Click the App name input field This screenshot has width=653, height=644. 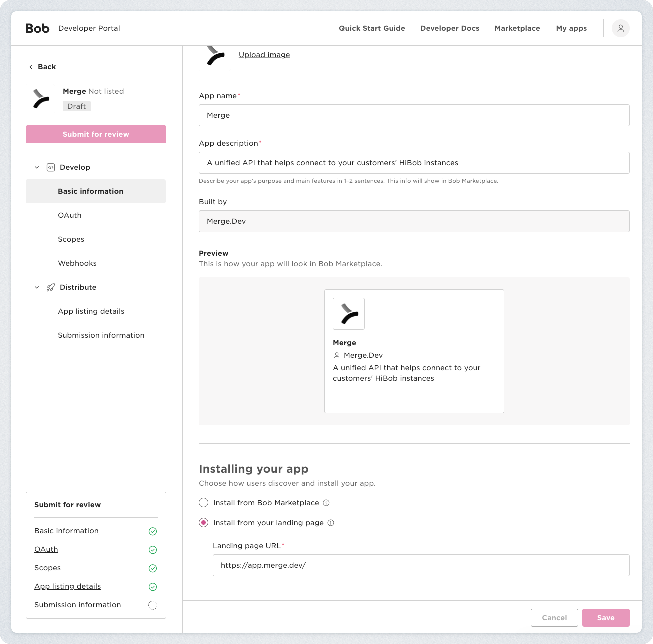414,115
